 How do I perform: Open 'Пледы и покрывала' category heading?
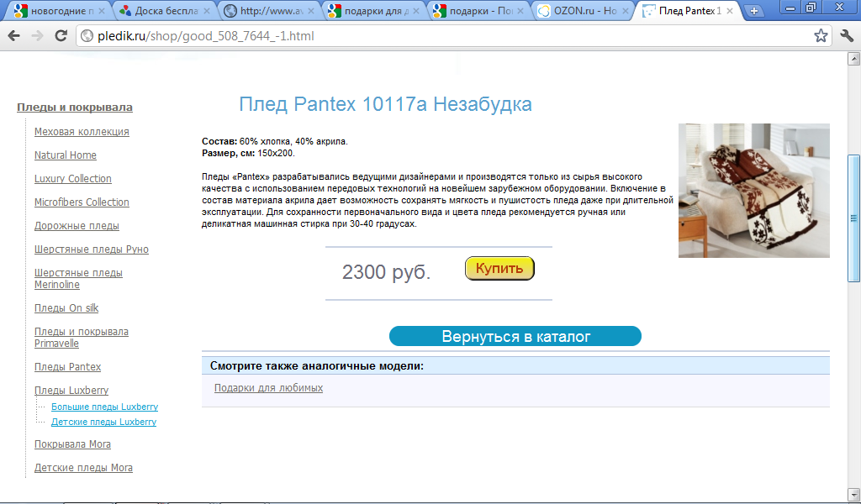pos(75,107)
